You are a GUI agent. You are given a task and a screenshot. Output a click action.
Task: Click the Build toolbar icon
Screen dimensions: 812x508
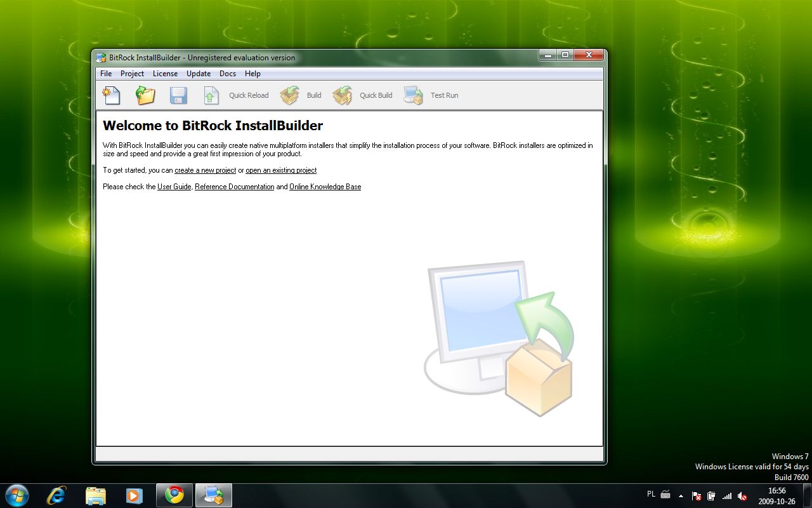(290, 95)
